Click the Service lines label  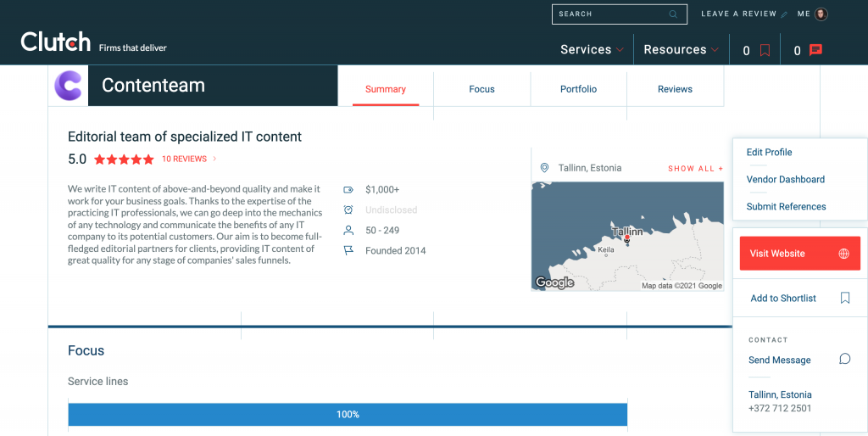[x=97, y=381]
